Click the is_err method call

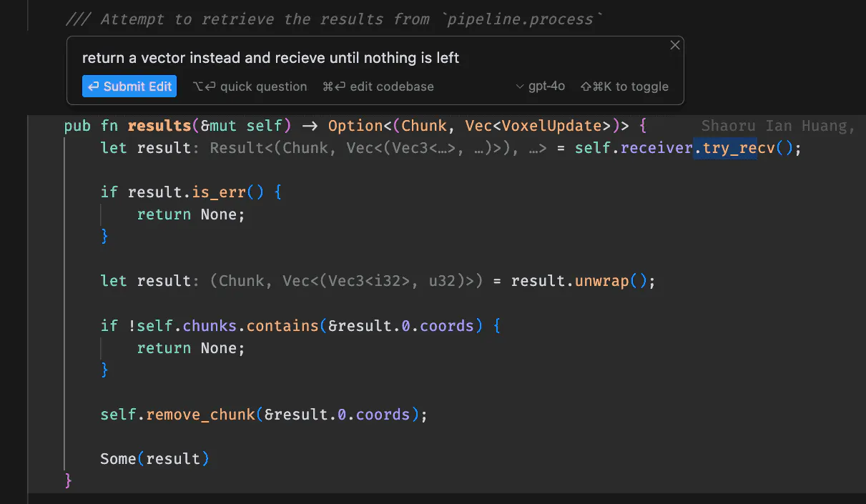219,192
